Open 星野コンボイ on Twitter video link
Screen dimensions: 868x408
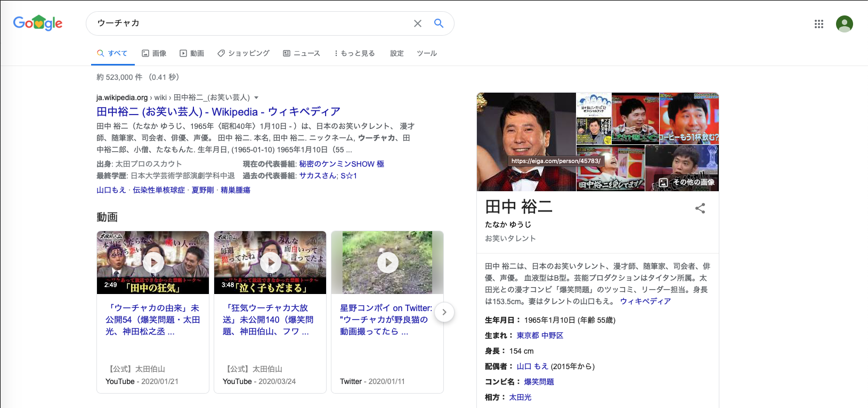pyautogui.click(x=386, y=320)
